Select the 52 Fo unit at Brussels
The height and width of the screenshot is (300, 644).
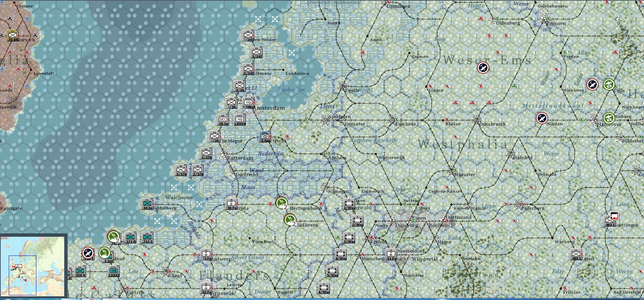(x=206, y=288)
